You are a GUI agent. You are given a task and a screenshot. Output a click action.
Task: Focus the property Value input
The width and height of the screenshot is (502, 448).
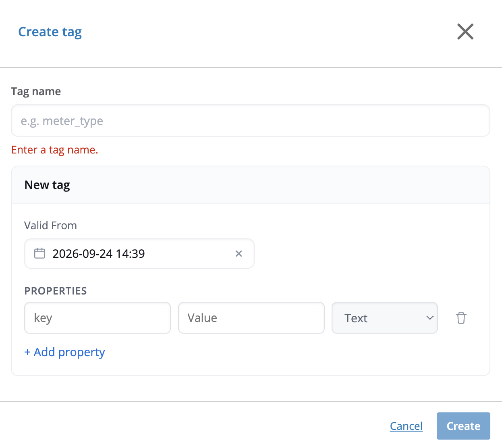pos(251,318)
